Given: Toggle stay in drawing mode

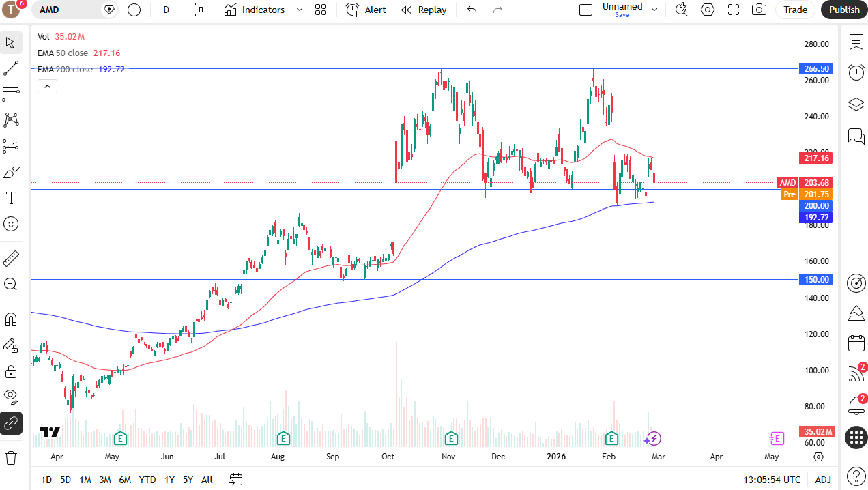Looking at the screenshot, I should point(11,345).
